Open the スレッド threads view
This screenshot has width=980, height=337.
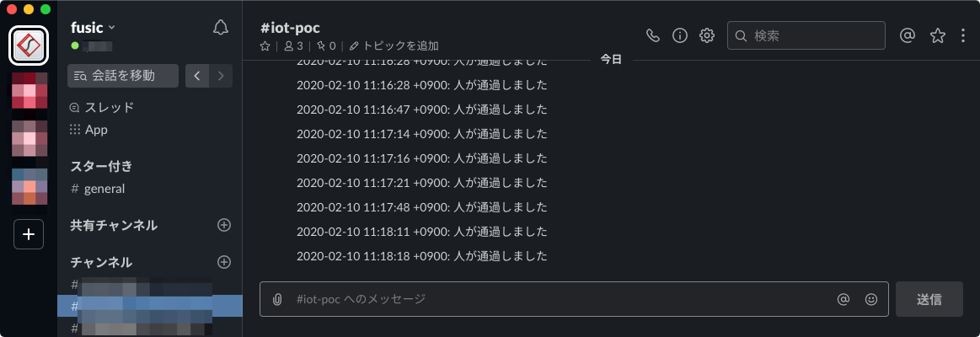pyautogui.click(x=102, y=108)
